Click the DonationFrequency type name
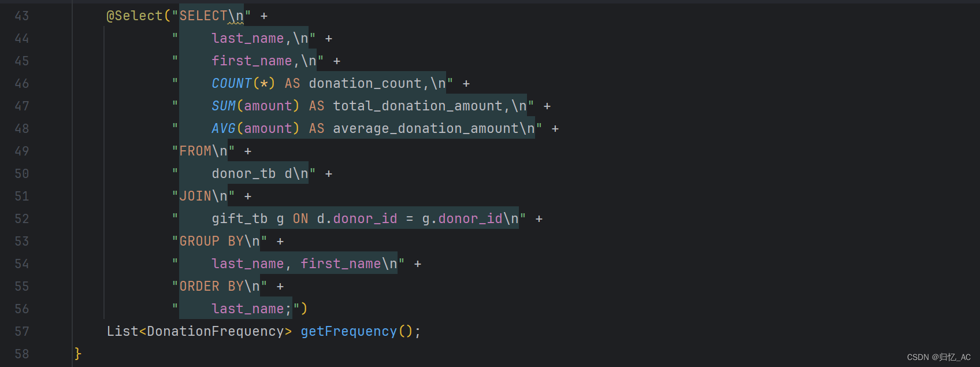Screen dimensions: 980x367 click(x=216, y=332)
